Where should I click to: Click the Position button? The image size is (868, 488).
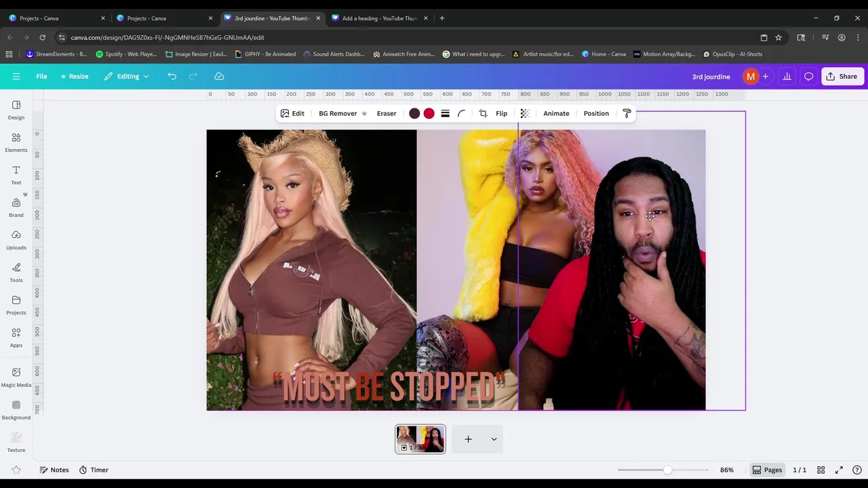click(596, 113)
